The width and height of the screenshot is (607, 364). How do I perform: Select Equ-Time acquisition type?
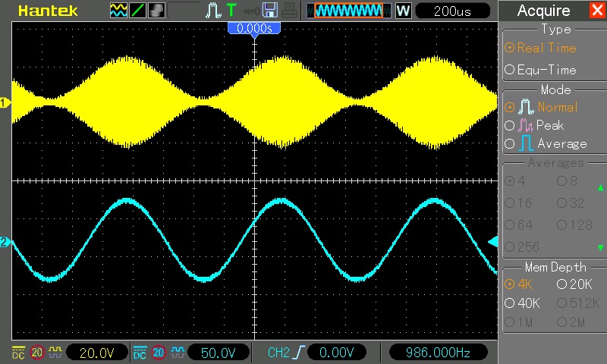pyautogui.click(x=541, y=70)
